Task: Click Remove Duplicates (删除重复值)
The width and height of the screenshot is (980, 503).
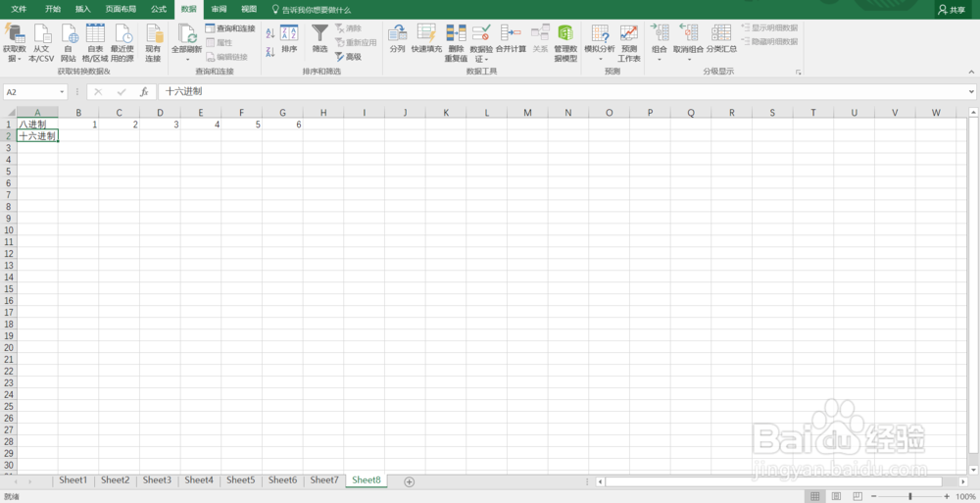Action: (x=456, y=43)
